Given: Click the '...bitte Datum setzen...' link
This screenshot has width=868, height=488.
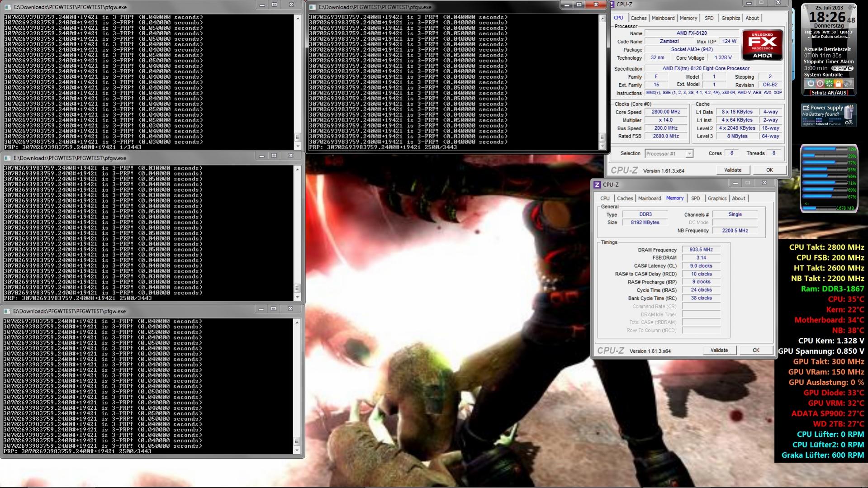Looking at the screenshot, I should [x=828, y=37].
